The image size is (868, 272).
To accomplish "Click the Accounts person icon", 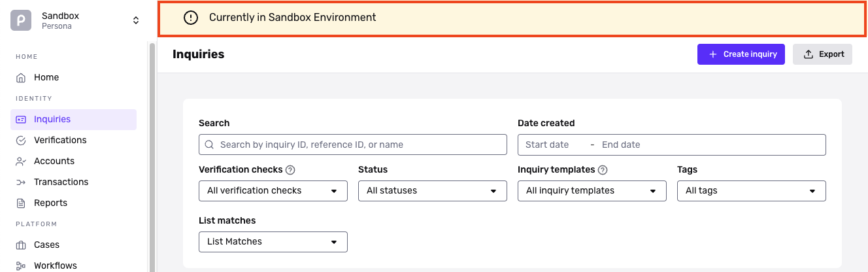I will tap(21, 161).
